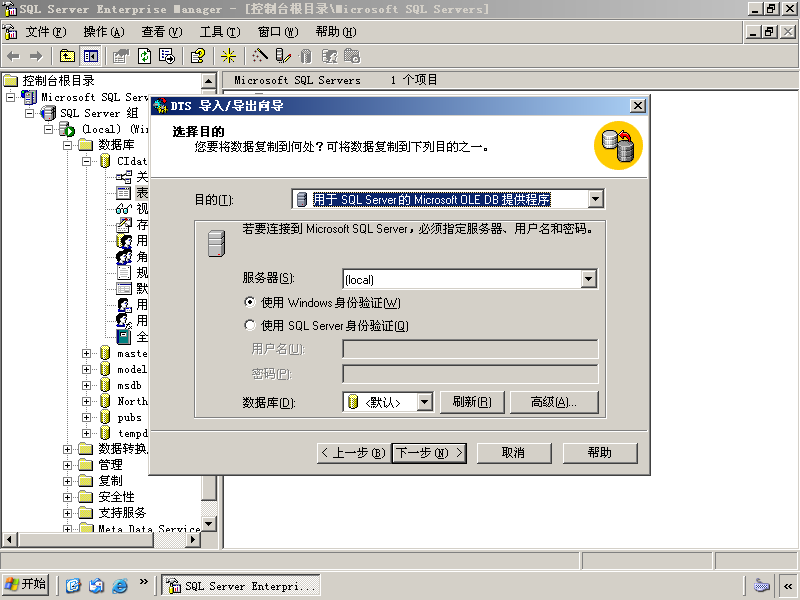Click the Export list toolbar icon

tap(167, 56)
